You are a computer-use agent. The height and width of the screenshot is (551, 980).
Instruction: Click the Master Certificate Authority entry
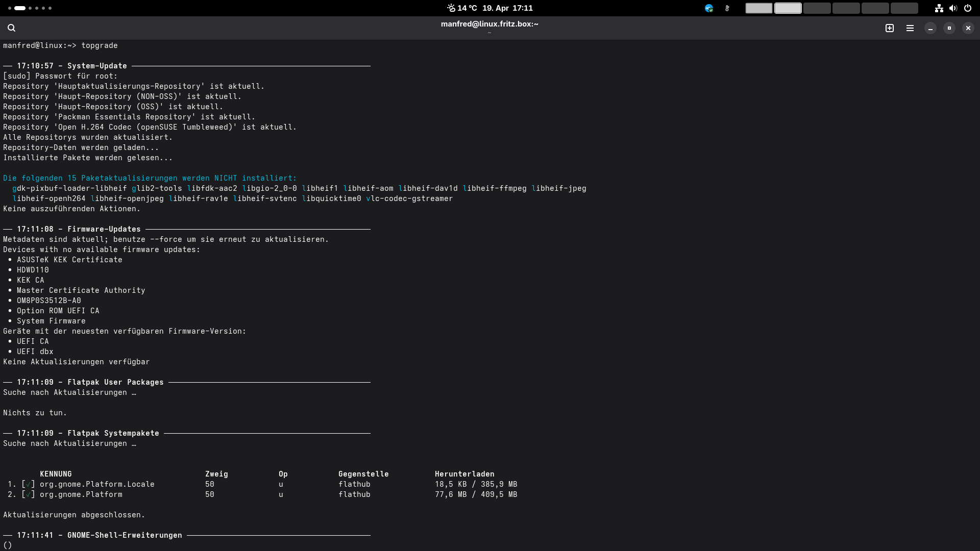point(81,290)
